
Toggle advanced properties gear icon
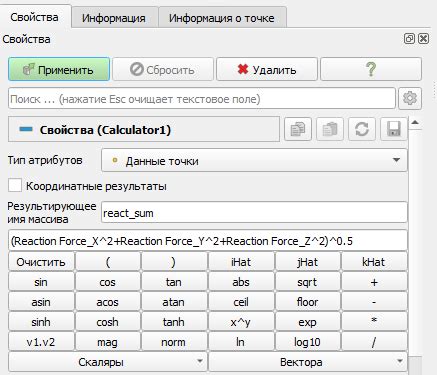[x=410, y=98]
